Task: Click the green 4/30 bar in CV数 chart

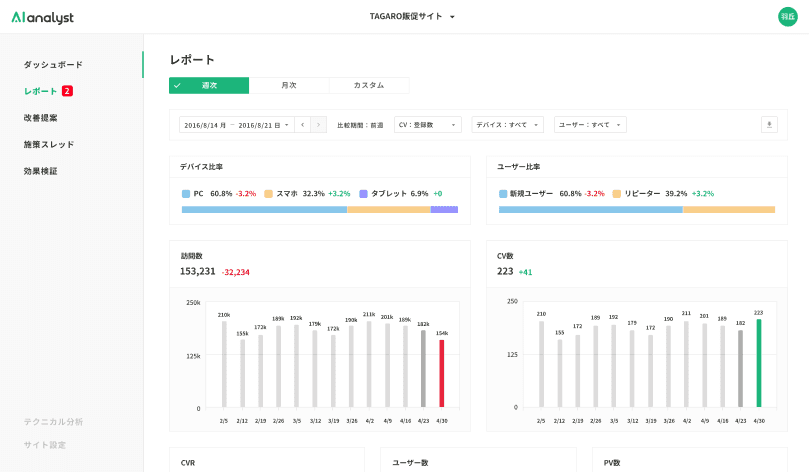Action: coord(759,363)
